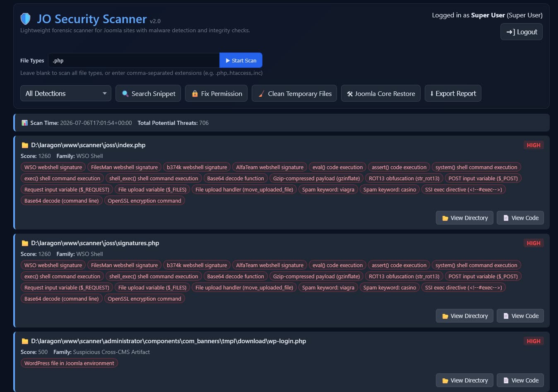The image size is (558, 392).
Task: Click signatures.php AlfaTeam webshell signature tag
Action: (x=269, y=265)
